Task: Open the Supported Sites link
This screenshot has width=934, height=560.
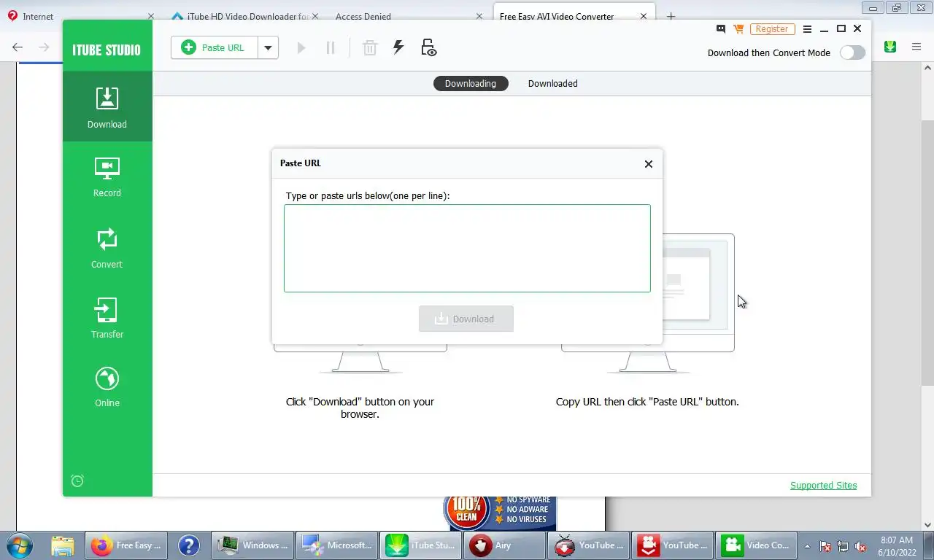Action: click(x=824, y=485)
